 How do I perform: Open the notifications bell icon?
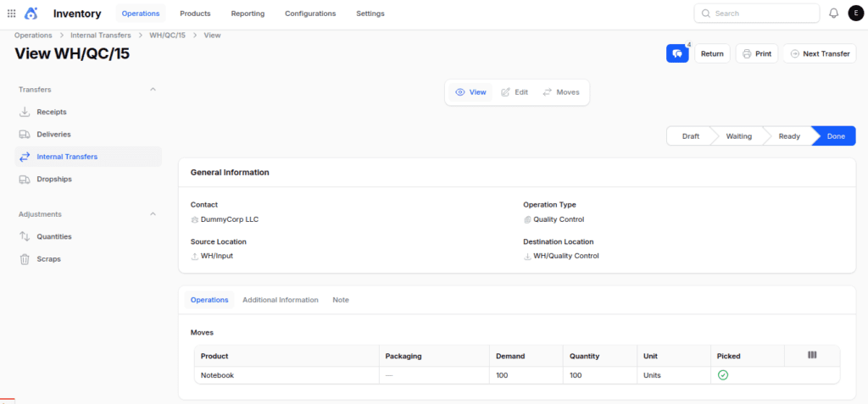[x=834, y=14]
